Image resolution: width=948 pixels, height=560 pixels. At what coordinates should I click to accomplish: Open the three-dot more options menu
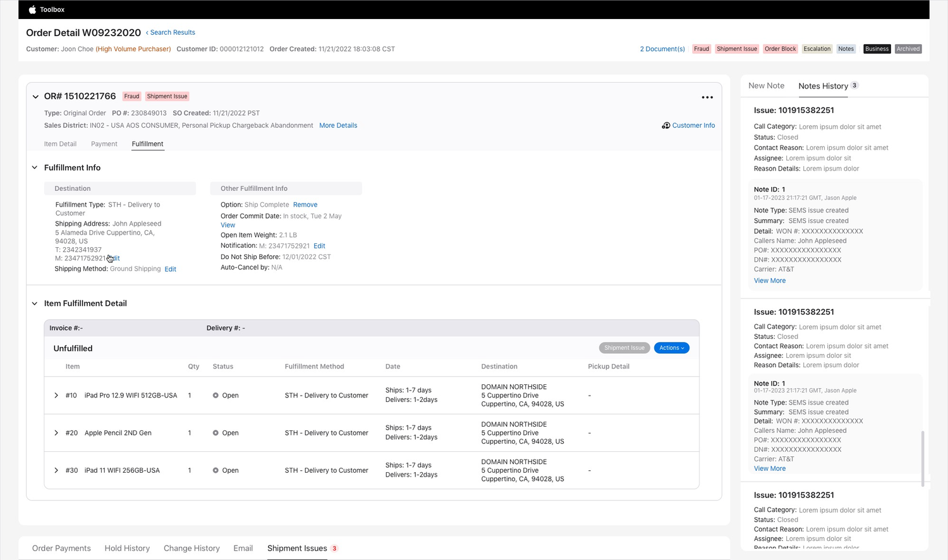pyautogui.click(x=707, y=97)
